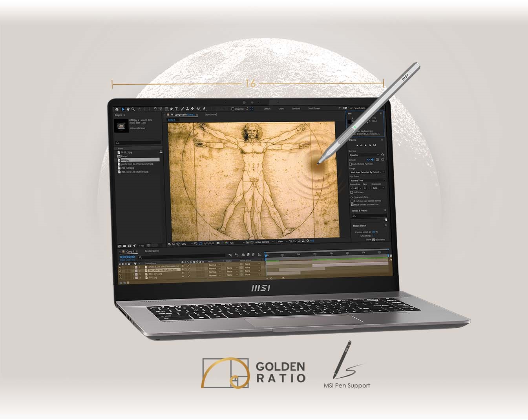Enable the Full Screen checkbox
This screenshot has width=528, height=420.
point(352,193)
